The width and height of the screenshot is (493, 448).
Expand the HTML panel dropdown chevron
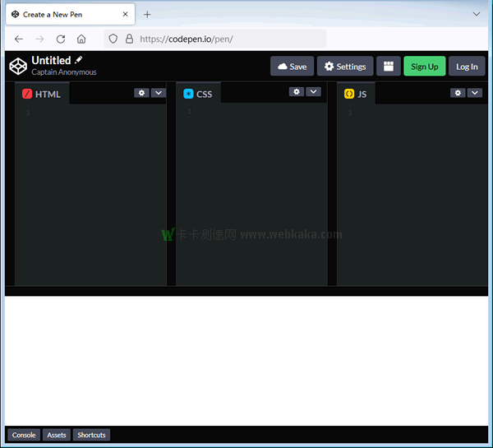158,93
